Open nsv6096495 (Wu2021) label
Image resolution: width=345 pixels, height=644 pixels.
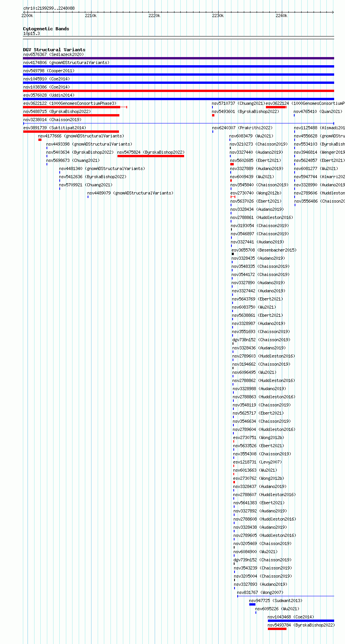pos(255,372)
